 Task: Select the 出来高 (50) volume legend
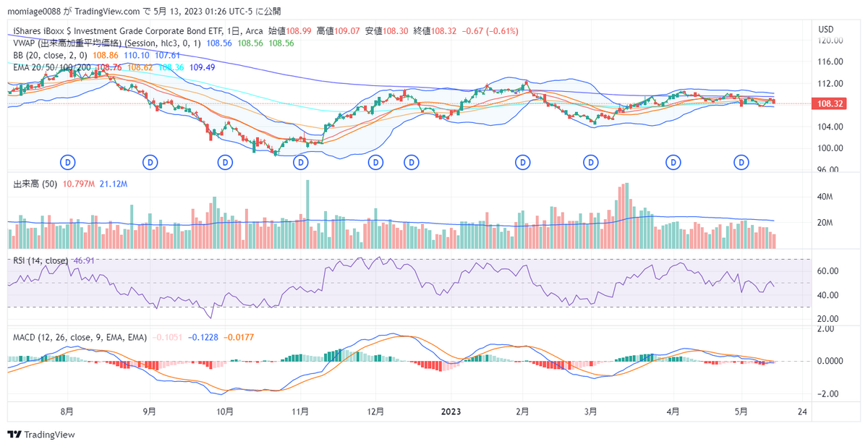point(36,184)
